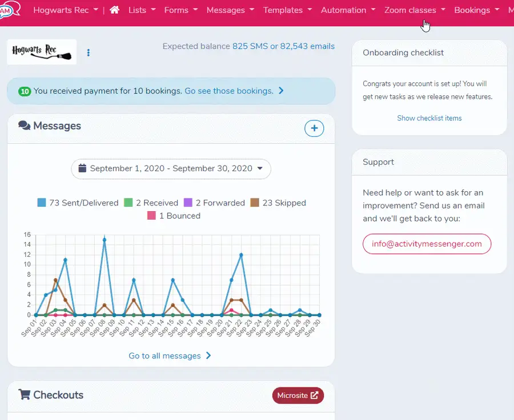514x420 pixels.
Task: Open the Messages navigation menu
Action: click(231, 10)
